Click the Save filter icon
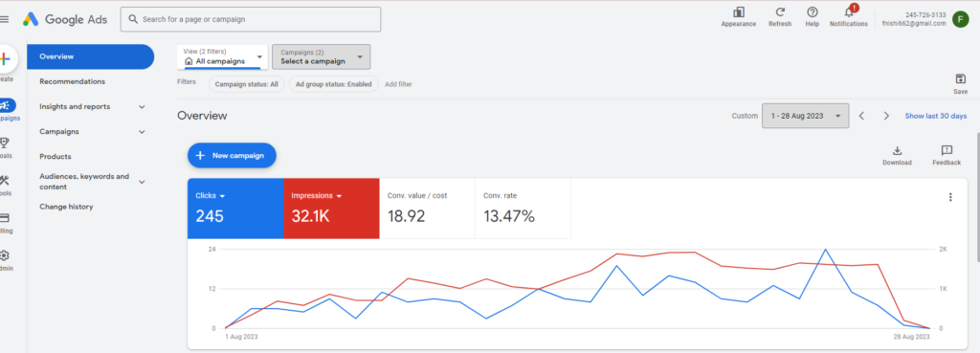The height and width of the screenshot is (353, 980). tap(961, 78)
